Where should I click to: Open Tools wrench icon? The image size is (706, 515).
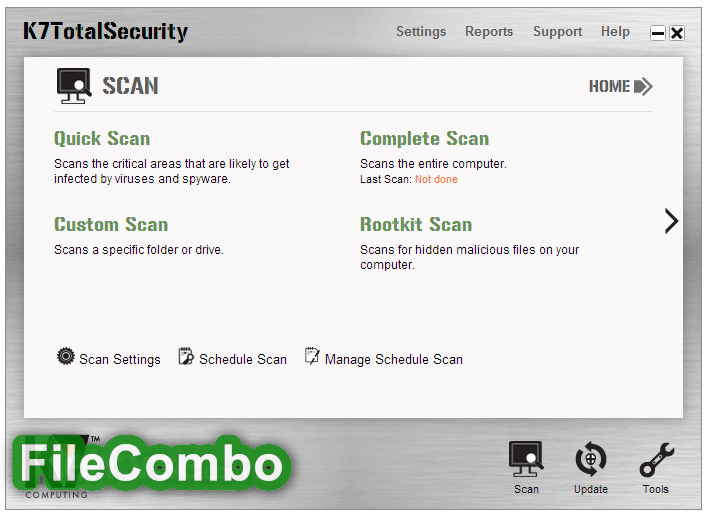click(656, 460)
